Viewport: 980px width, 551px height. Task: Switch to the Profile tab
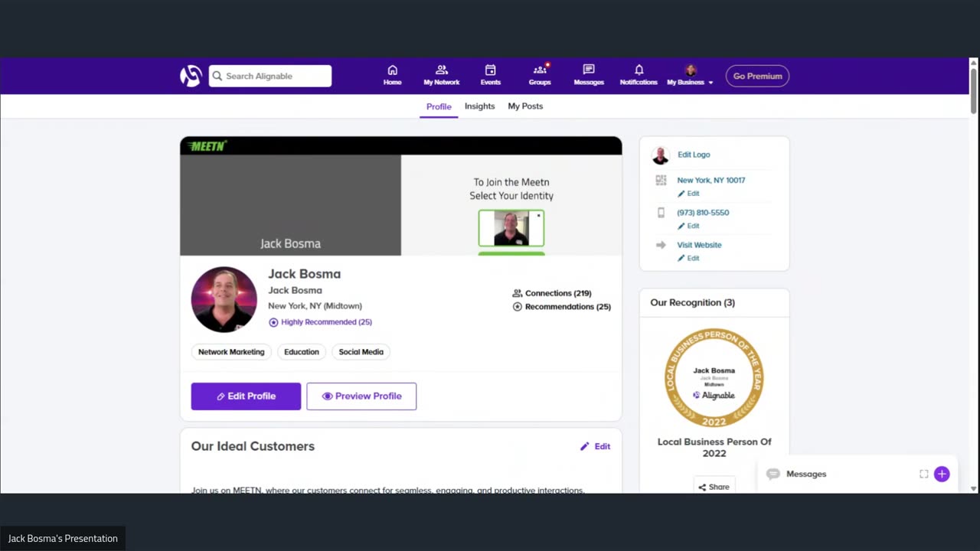point(439,106)
